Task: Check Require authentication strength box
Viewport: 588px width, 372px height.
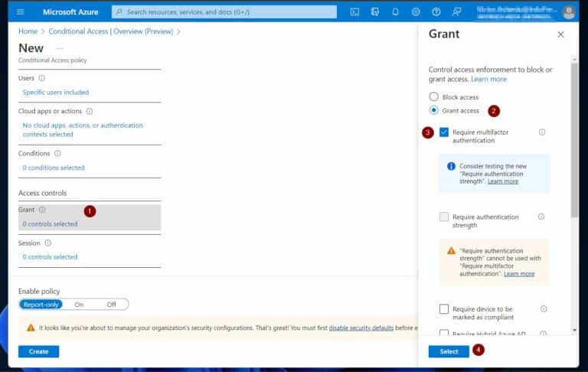Action: coord(444,217)
